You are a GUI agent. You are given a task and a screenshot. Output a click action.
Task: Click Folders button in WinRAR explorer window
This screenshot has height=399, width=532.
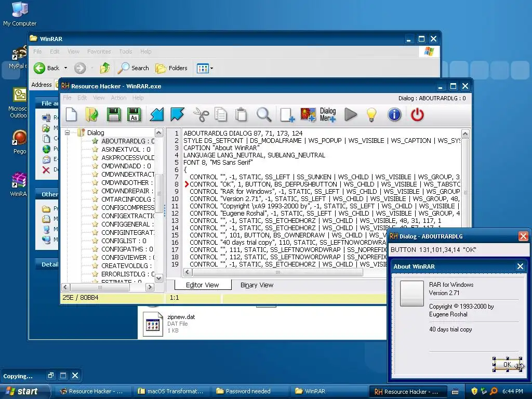[x=171, y=68]
